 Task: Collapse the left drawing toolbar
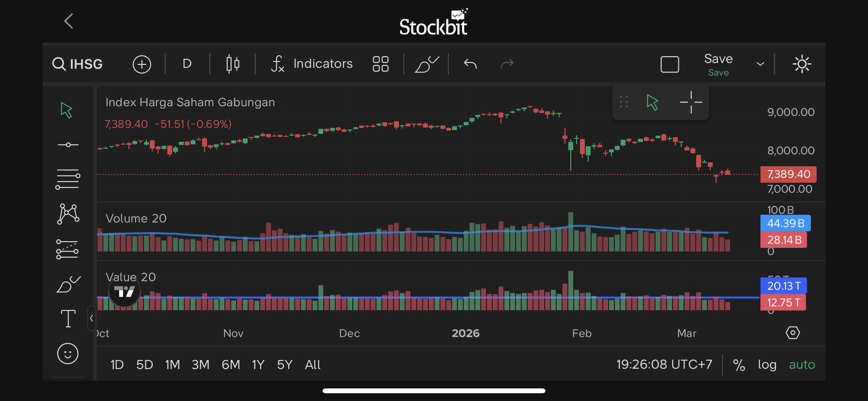pyautogui.click(x=91, y=318)
